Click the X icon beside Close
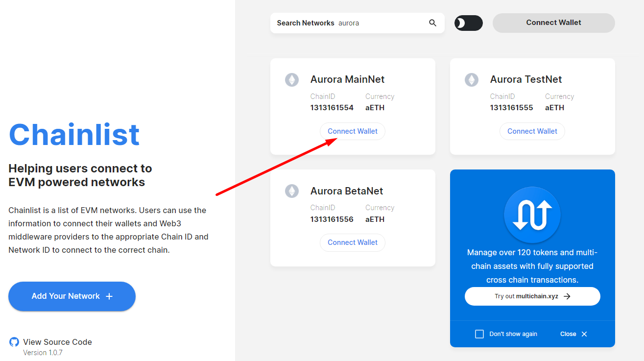Viewport: 644px width, 361px height. pyautogui.click(x=584, y=334)
